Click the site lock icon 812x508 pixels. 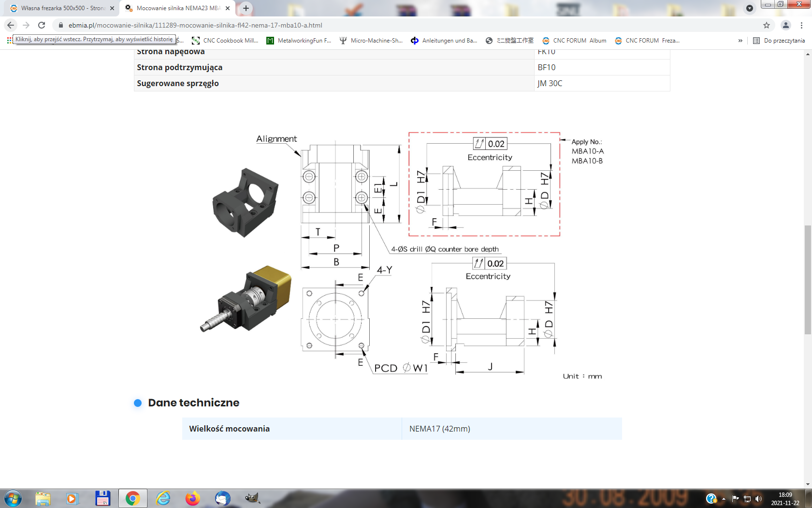[x=60, y=25]
